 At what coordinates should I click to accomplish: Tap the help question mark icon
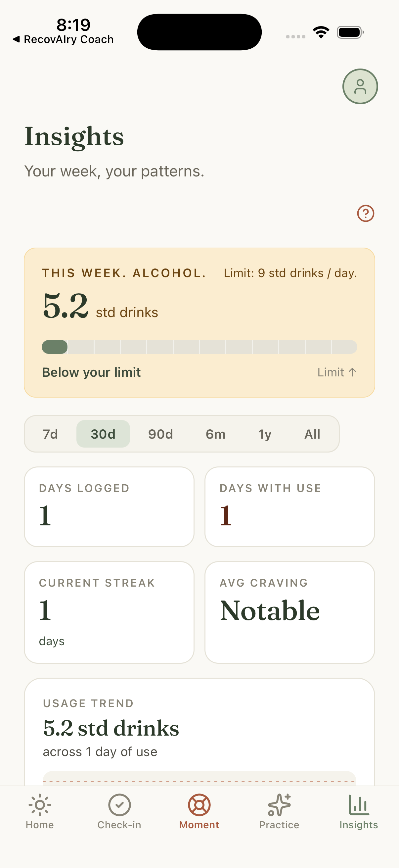tap(365, 213)
